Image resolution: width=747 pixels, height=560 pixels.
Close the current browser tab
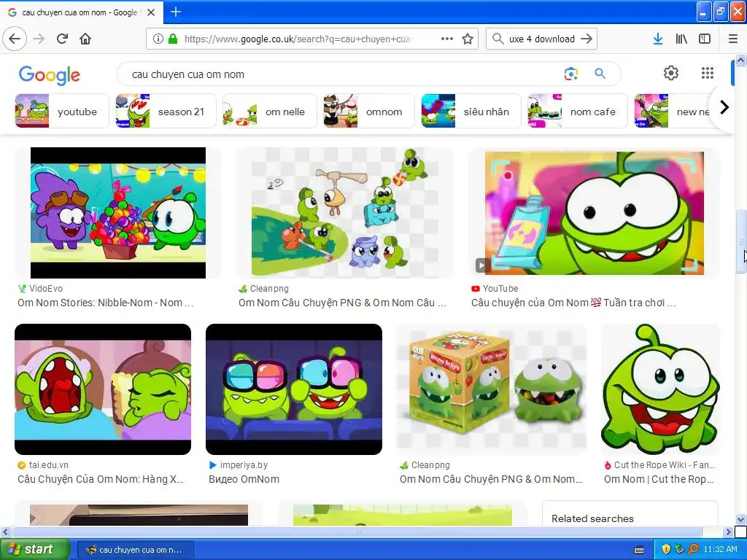pyautogui.click(x=150, y=12)
